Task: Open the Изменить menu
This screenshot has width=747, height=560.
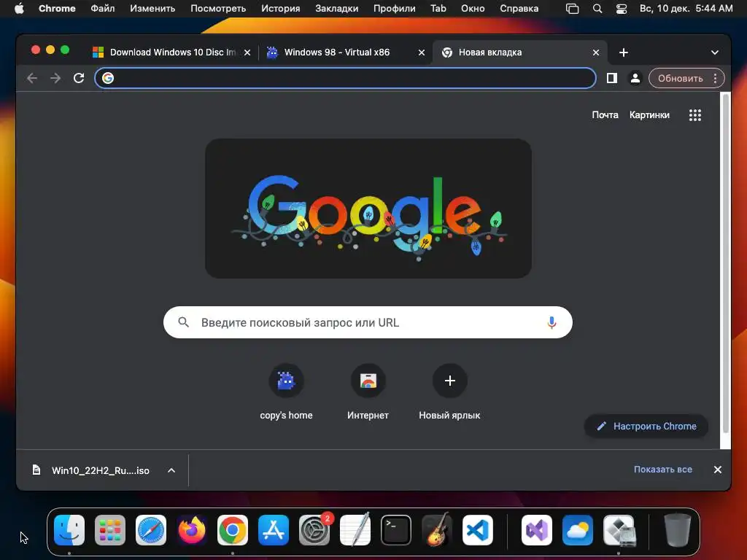Action: click(x=152, y=9)
